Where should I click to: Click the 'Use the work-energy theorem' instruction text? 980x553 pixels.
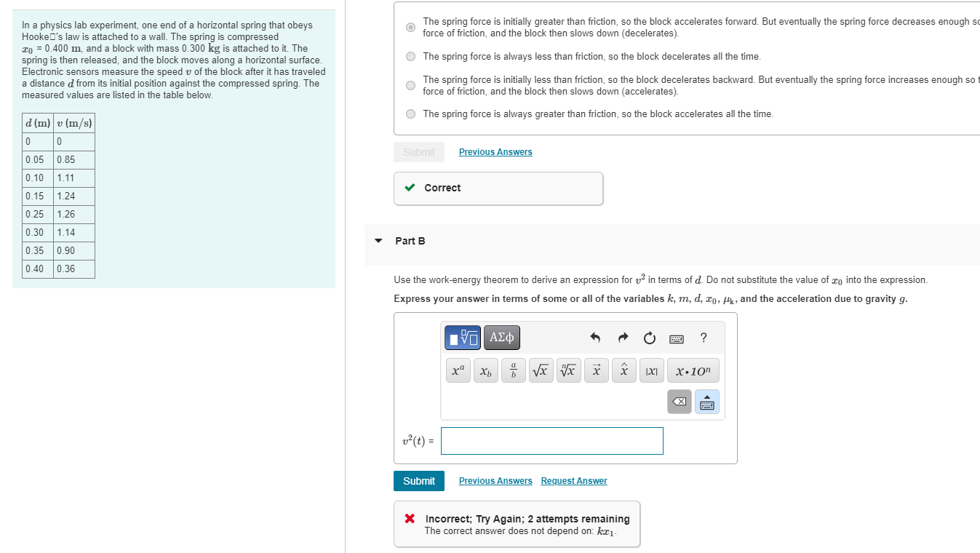[x=661, y=280]
